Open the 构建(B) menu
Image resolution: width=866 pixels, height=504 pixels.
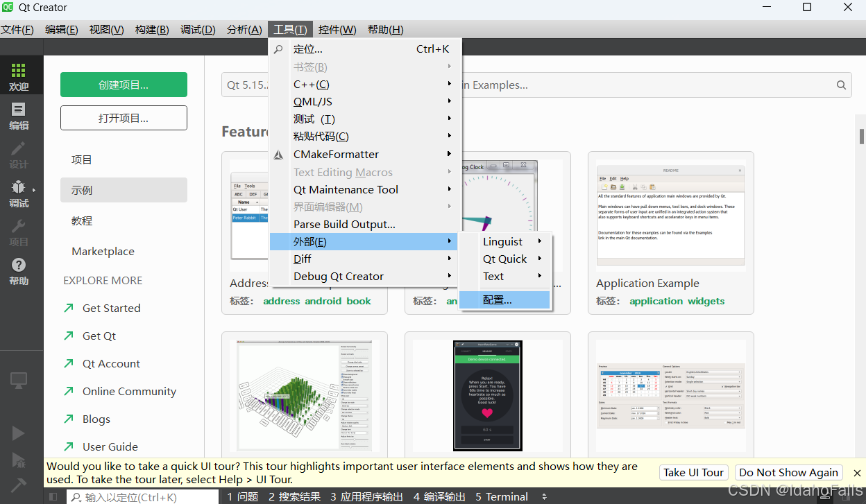[x=152, y=29]
